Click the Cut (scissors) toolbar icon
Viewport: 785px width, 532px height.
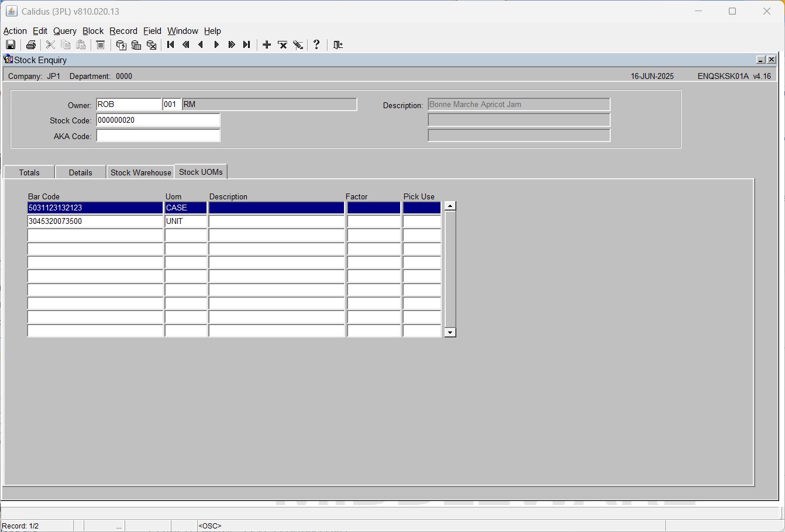50,45
